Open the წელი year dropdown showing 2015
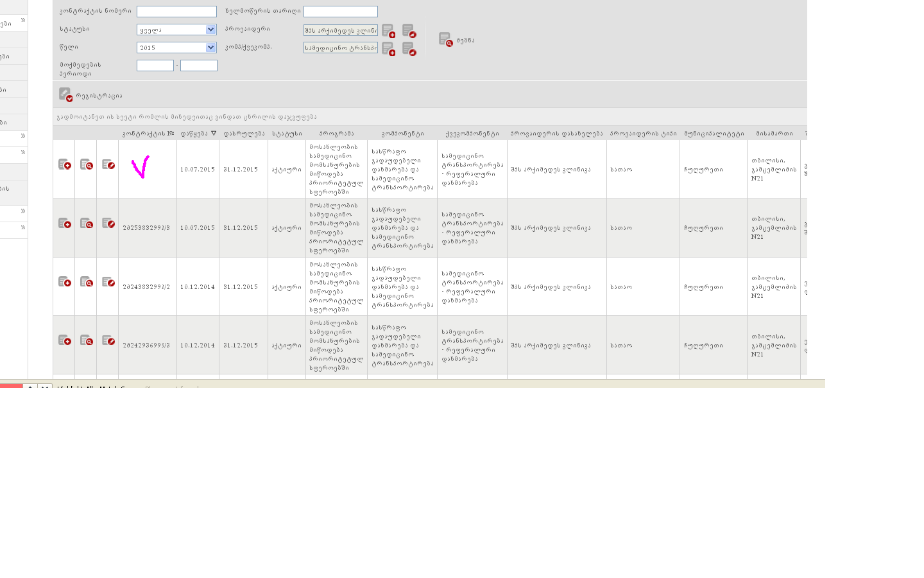This screenshot has height=578, width=924. (210, 48)
